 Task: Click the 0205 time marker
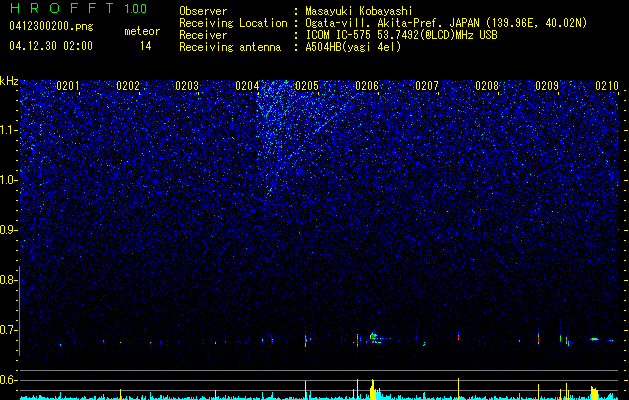pos(307,86)
